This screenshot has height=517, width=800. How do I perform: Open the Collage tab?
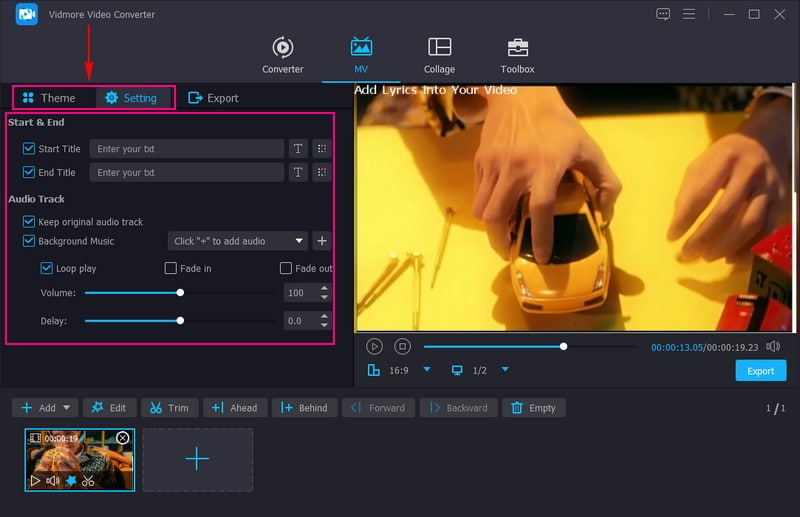pyautogui.click(x=439, y=56)
